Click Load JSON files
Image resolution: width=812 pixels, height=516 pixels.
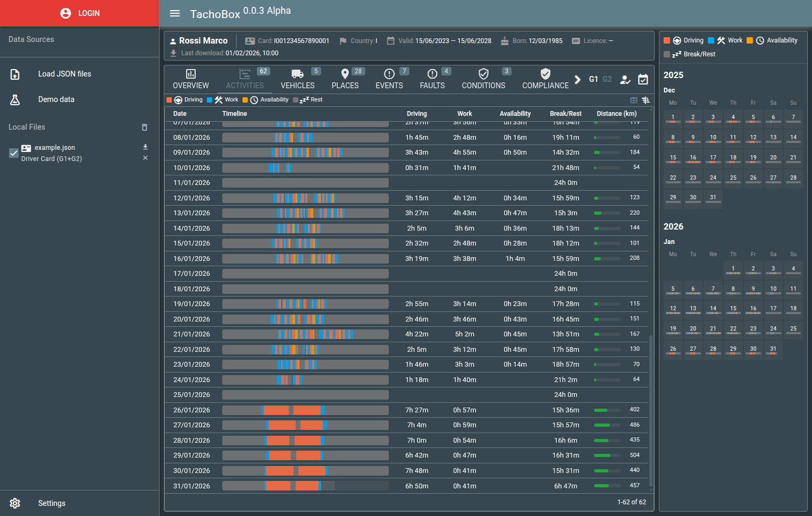(64, 74)
